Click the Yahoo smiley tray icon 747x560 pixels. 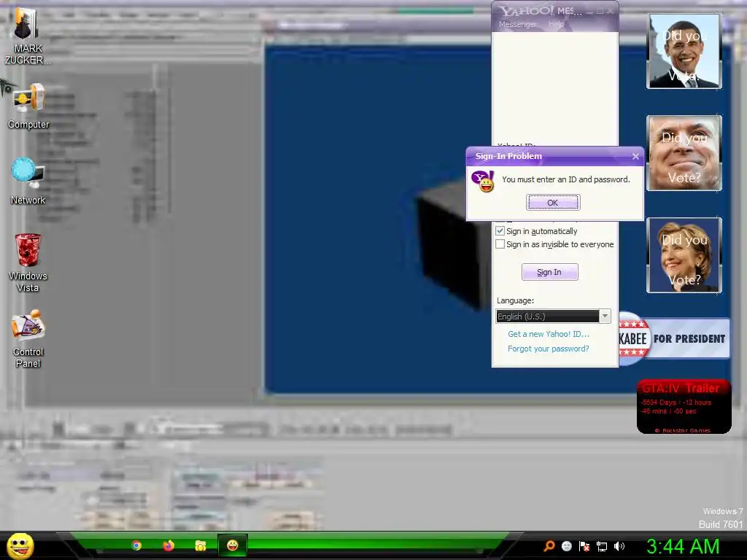point(566,546)
